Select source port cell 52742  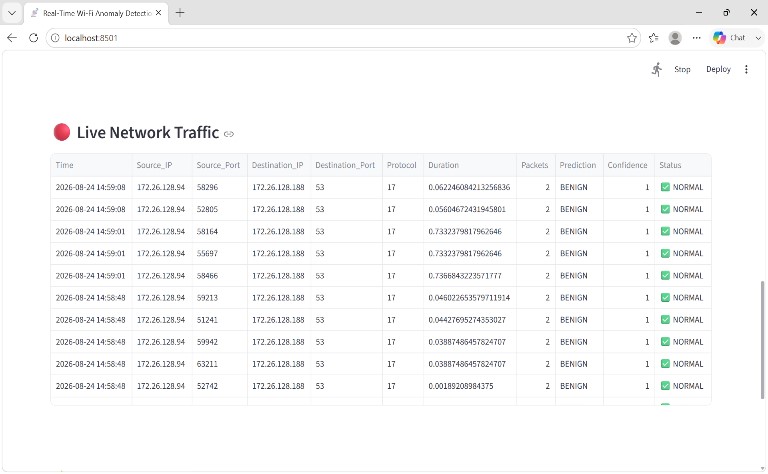point(219,386)
